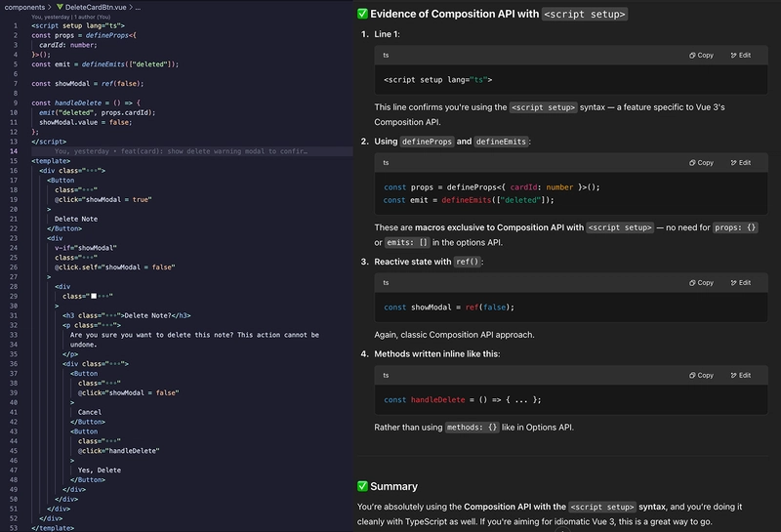Image resolution: width=781 pixels, height=532 pixels.
Task: Click 'Yes, Delete' text on line 47
Action: click(100, 471)
